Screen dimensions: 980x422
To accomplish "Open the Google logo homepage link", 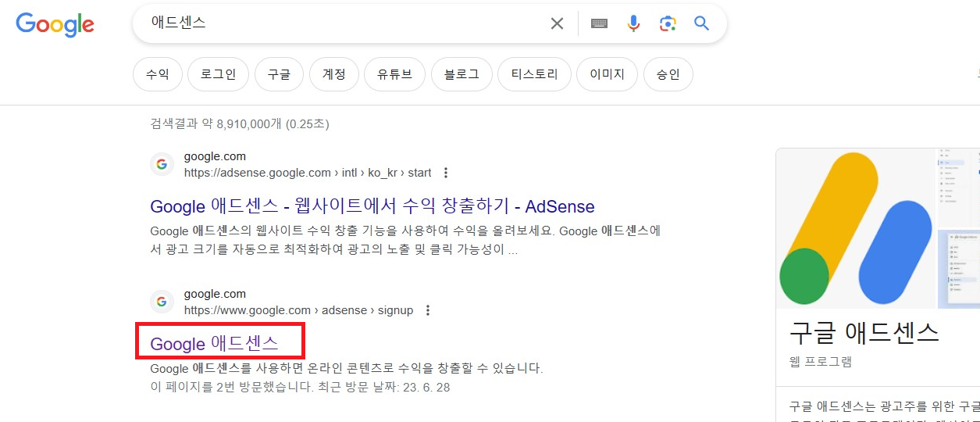I will 55,24.
